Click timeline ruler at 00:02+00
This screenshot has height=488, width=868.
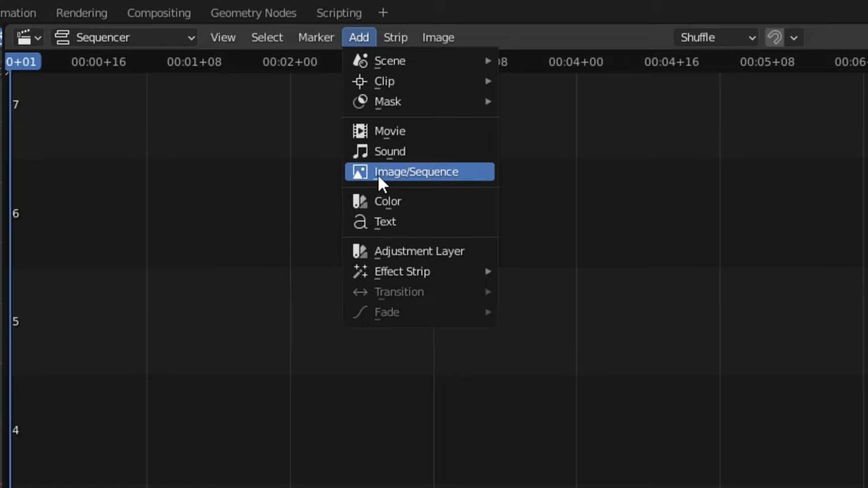click(x=290, y=62)
